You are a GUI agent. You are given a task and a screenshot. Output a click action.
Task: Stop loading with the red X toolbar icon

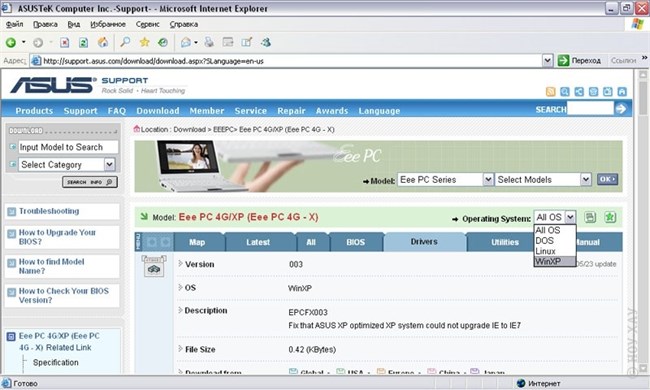(64, 42)
